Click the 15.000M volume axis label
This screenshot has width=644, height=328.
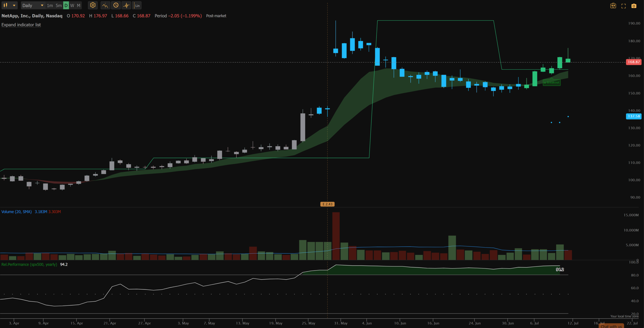click(x=631, y=215)
